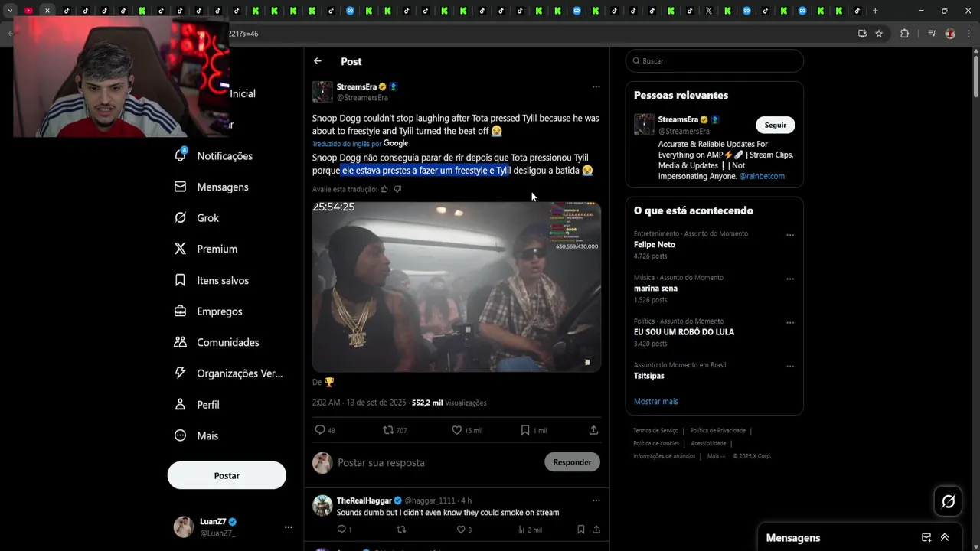Open the Felipe Neto trending topic

pos(655,245)
